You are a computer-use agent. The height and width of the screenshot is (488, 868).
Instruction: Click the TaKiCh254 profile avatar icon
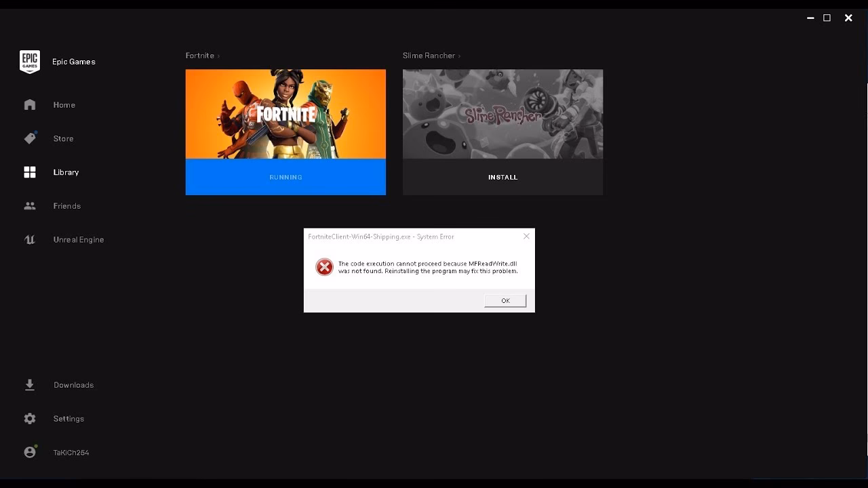coord(30,452)
